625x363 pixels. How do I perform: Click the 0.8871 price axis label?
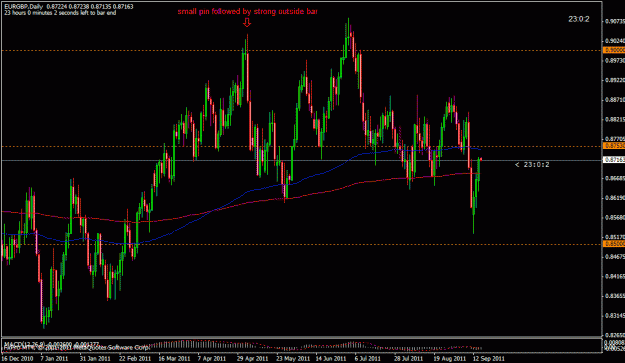615,99
